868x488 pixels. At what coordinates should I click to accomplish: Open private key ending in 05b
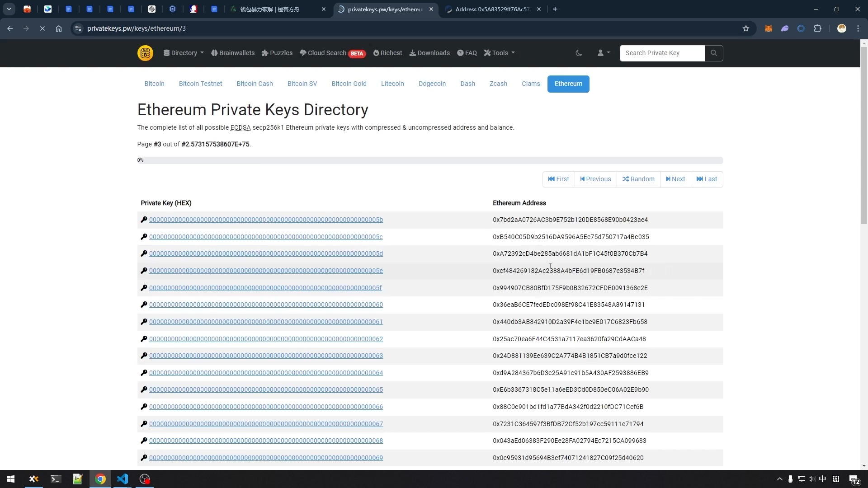(x=266, y=220)
